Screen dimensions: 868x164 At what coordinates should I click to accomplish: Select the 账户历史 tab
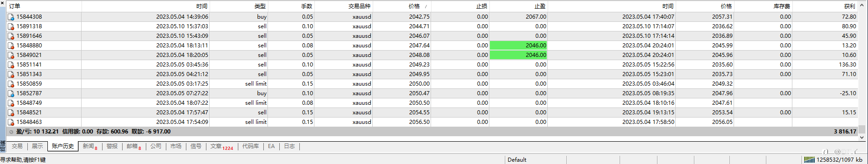coord(63,146)
